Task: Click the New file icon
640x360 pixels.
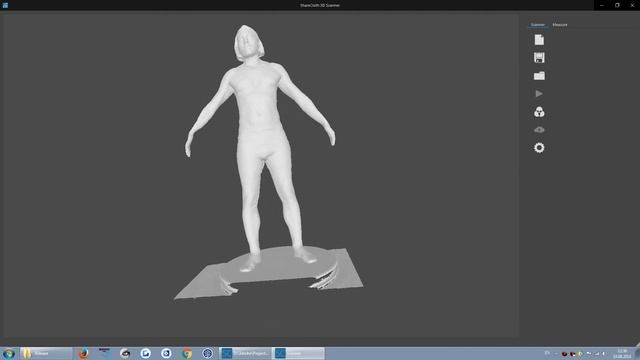Action: (539, 40)
